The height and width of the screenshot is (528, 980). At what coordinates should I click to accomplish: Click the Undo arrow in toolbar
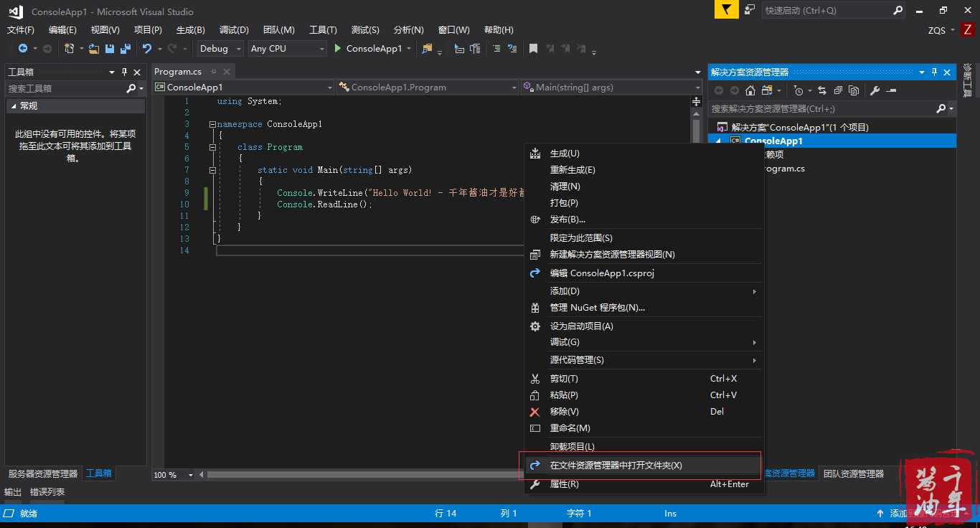[146, 49]
